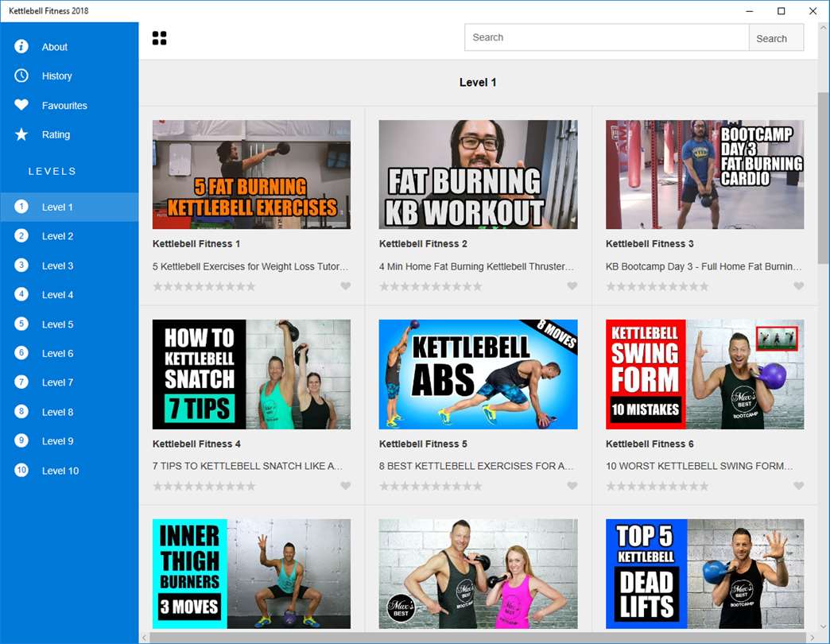Open Level 3 label in levels list
This screenshot has width=830, height=644.
57,266
